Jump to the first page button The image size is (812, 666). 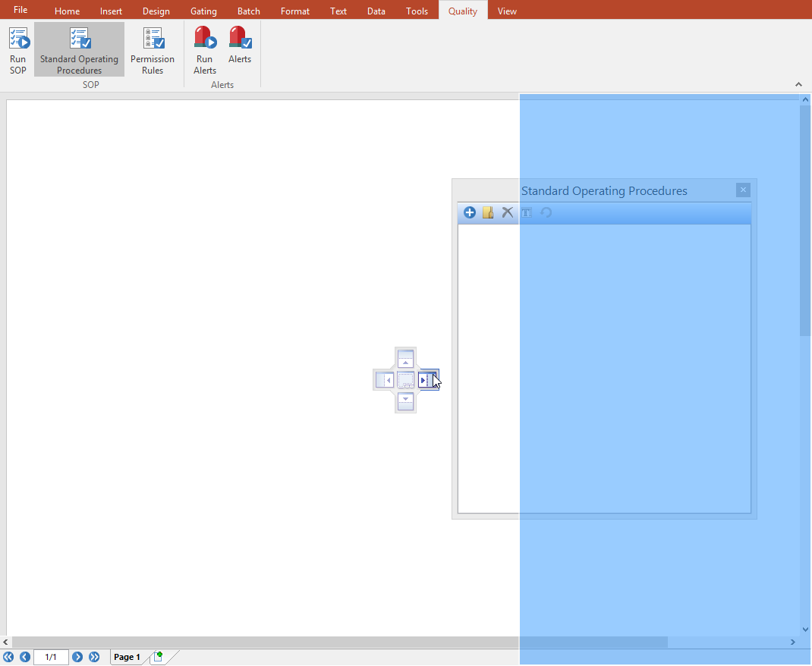tap(8, 657)
